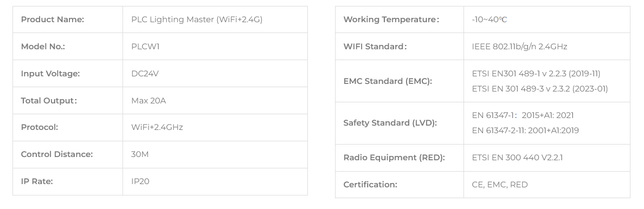Select the DC24V value
Image resolution: width=644 pixels, height=209 pixels.
tap(145, 74)
